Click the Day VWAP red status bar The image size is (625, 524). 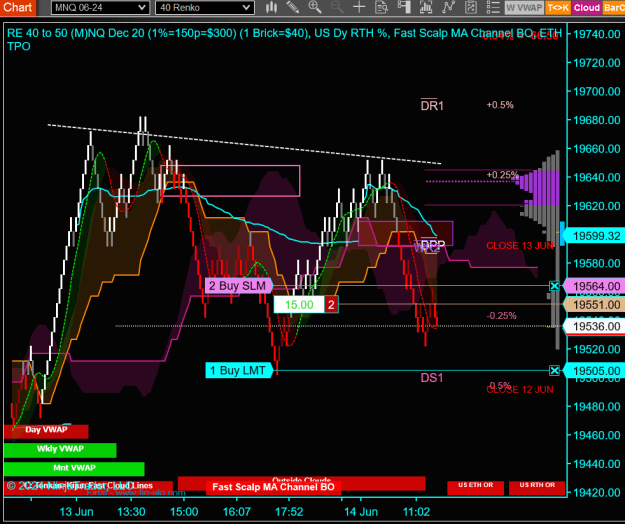pos(46,431)
